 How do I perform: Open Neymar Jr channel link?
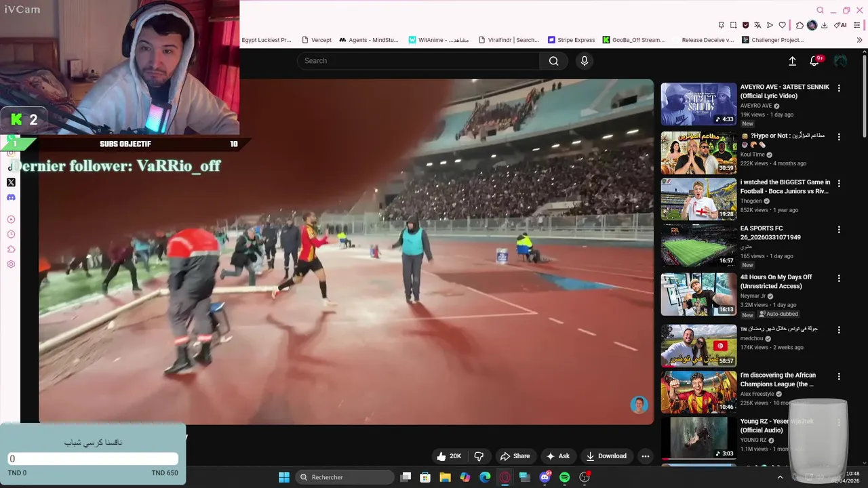pyautogui.click(x=754, y=296)
